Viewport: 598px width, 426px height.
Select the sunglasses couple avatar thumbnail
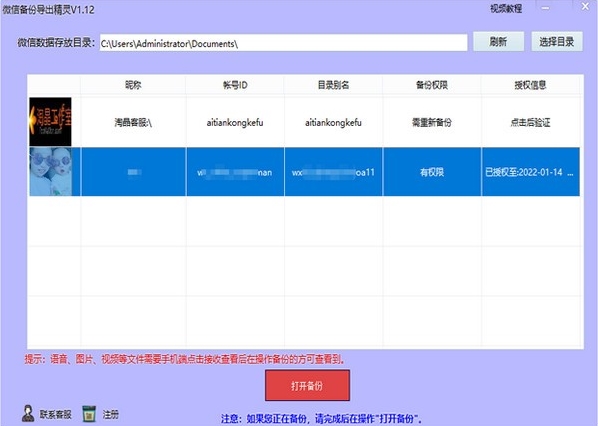pyautogui.click(x=50, y=172)
